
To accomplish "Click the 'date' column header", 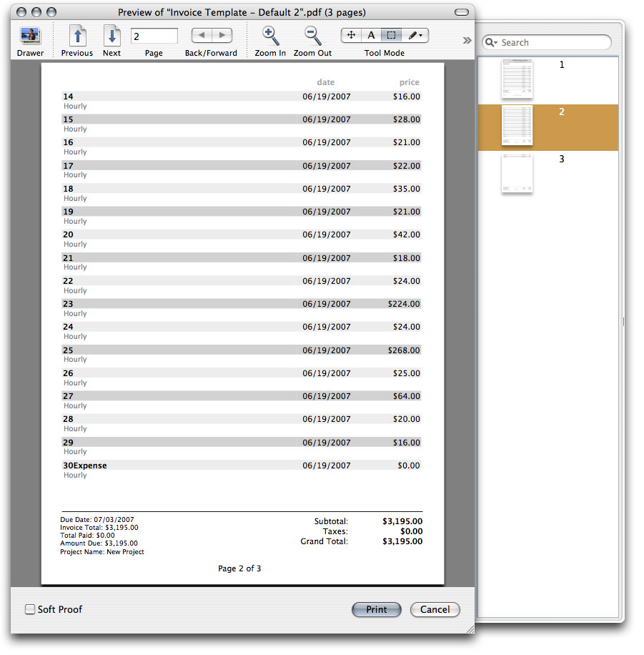I will click(x=326, y=82).
